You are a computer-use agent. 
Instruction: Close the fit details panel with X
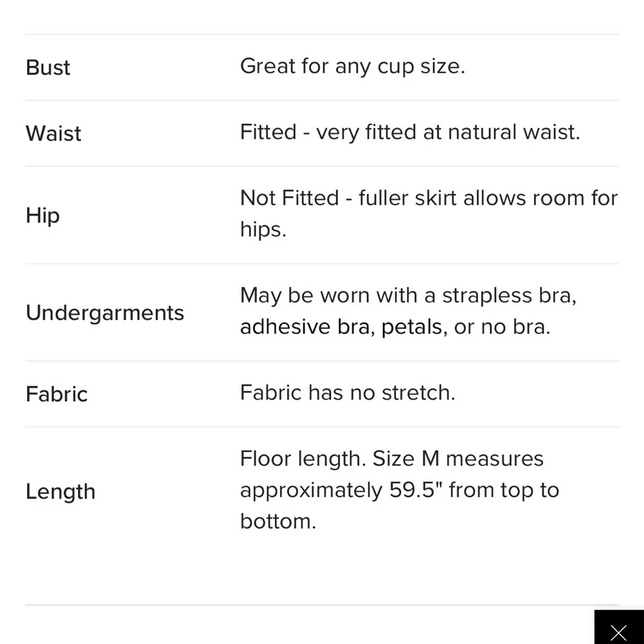click(618, 632)
